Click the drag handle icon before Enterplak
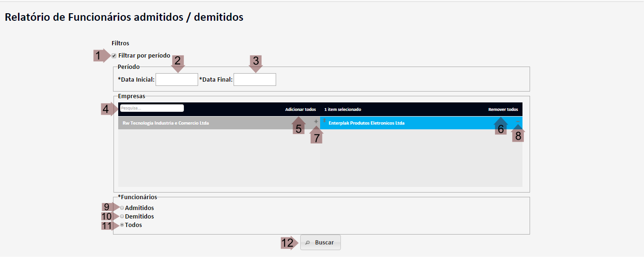 click(x=324, y=121)
